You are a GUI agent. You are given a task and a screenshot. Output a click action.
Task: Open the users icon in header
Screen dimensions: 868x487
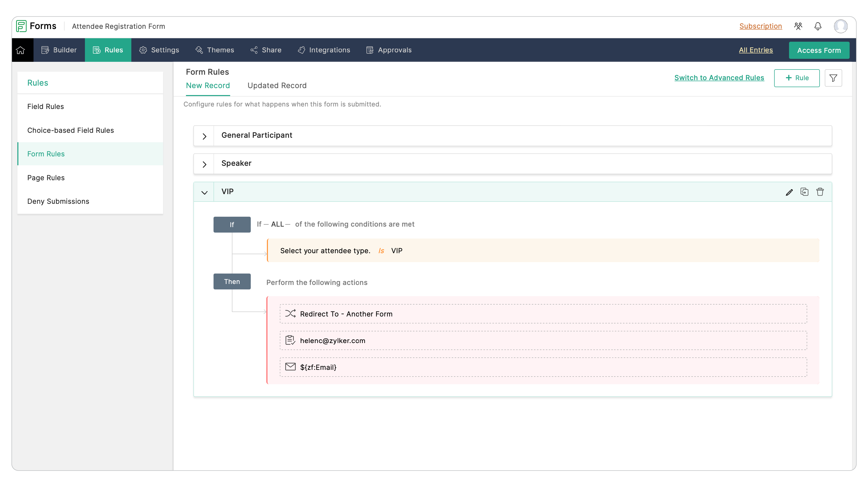(798, 26)
